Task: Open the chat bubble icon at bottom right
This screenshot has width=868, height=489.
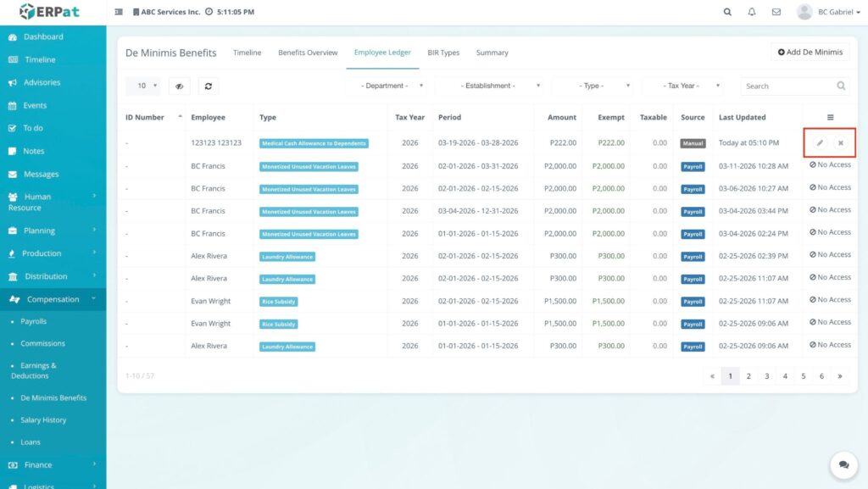Action: click(843, 464)
